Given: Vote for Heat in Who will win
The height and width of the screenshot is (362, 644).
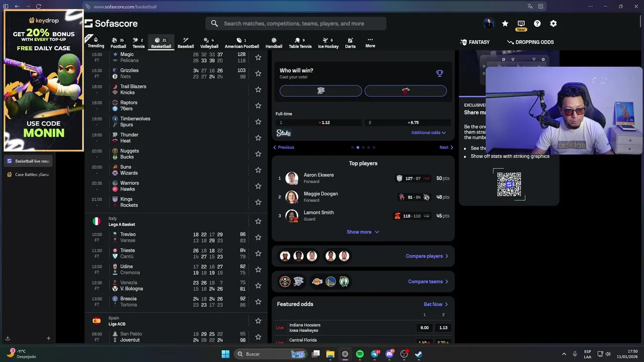Looking at the screenshot, I should (x=406, y=90).
